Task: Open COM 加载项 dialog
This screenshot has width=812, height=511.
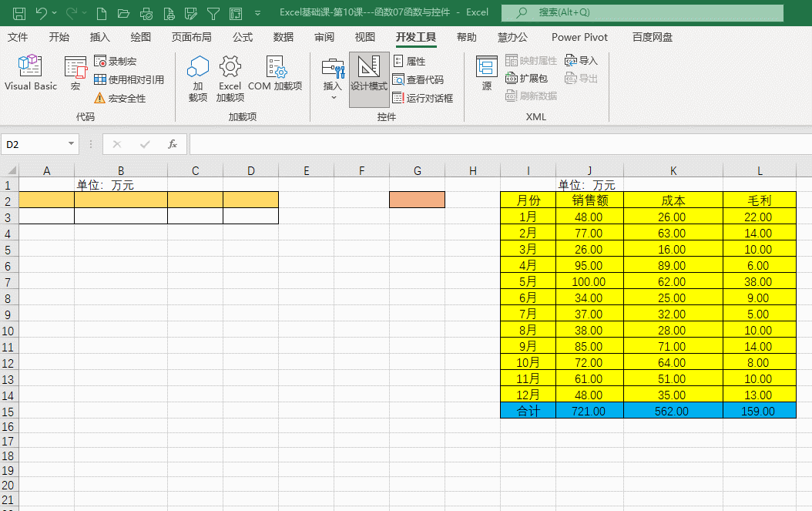Action: pyautogui.click(x=275, y=73)
